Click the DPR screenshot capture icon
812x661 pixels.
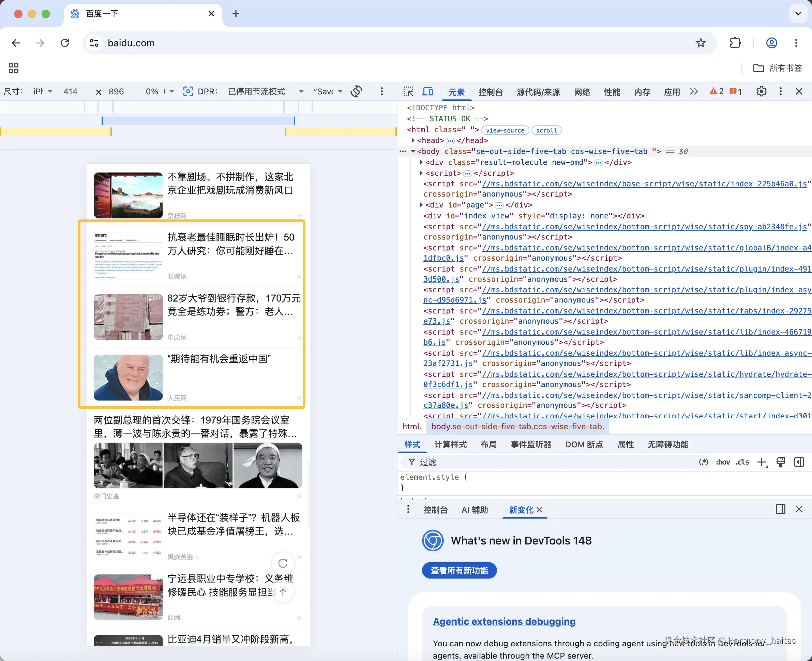[188, 91]
